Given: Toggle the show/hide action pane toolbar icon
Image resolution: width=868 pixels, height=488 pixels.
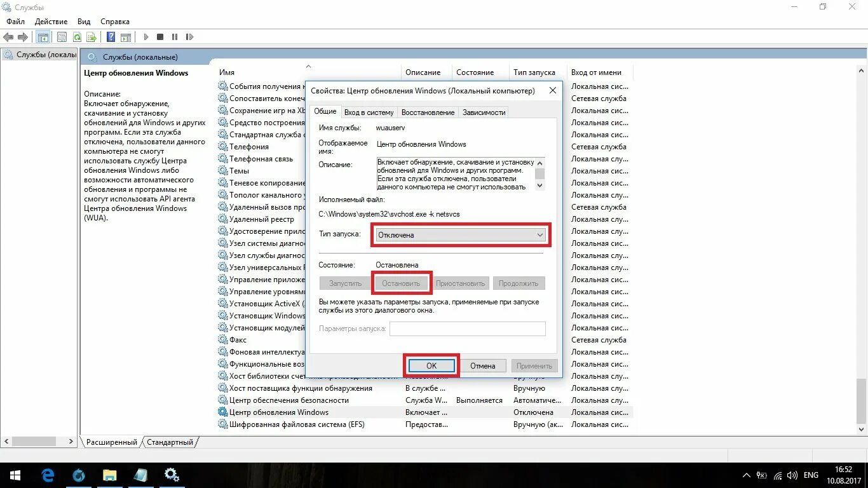Looking at the screenshot, I should click(126, 37).
